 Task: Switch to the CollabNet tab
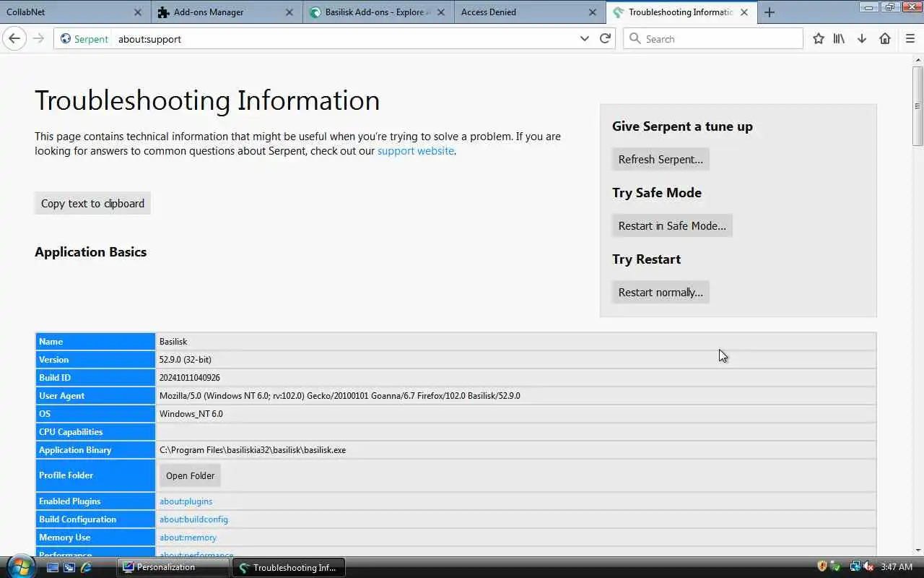75,12
